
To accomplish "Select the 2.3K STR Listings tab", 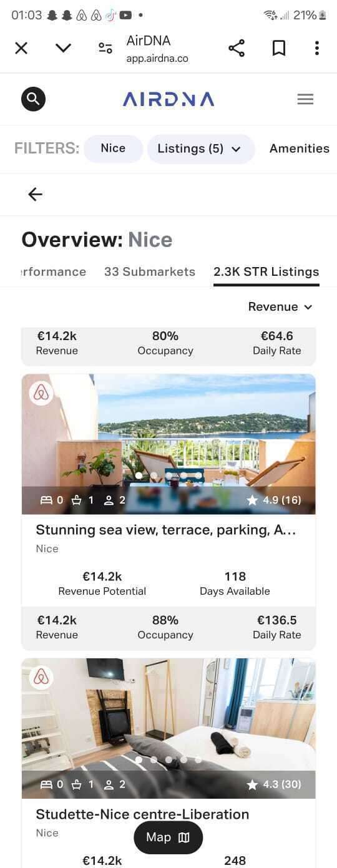I will click(x=266, y=271).
